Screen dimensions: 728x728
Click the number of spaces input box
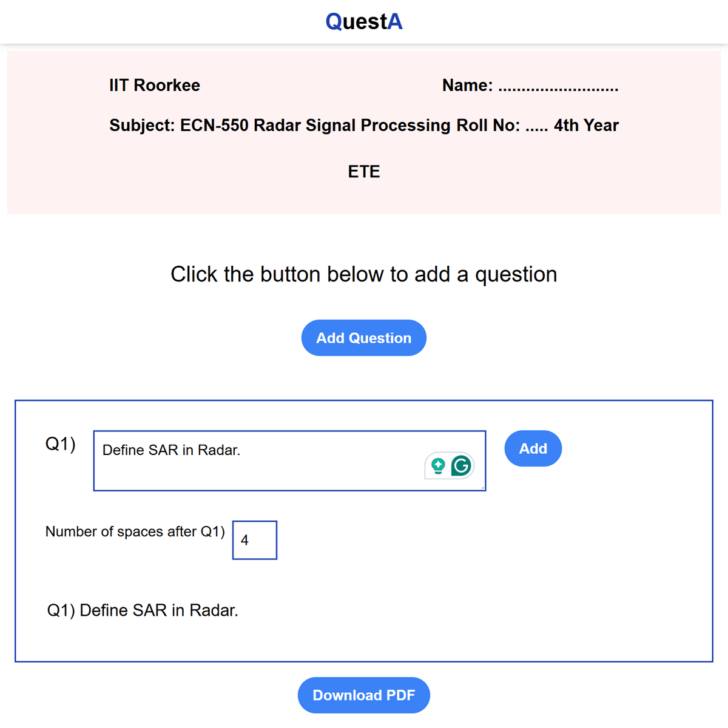(x=255, y=540)
